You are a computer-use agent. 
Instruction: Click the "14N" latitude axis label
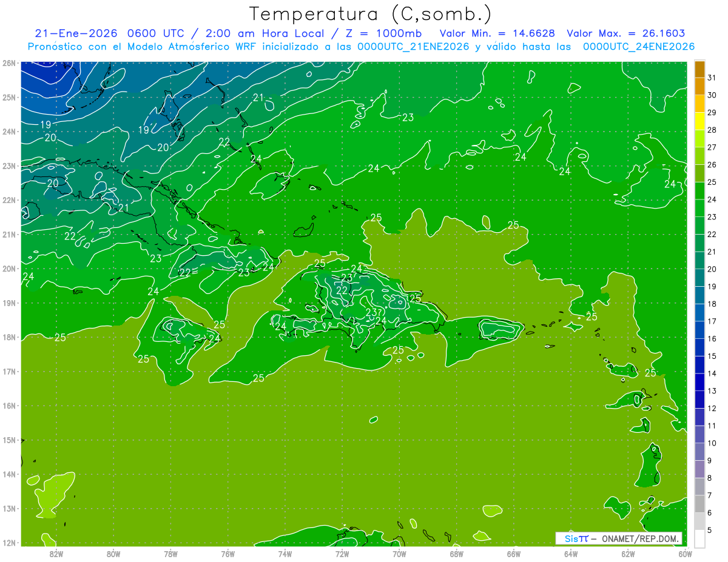point(8,474)
